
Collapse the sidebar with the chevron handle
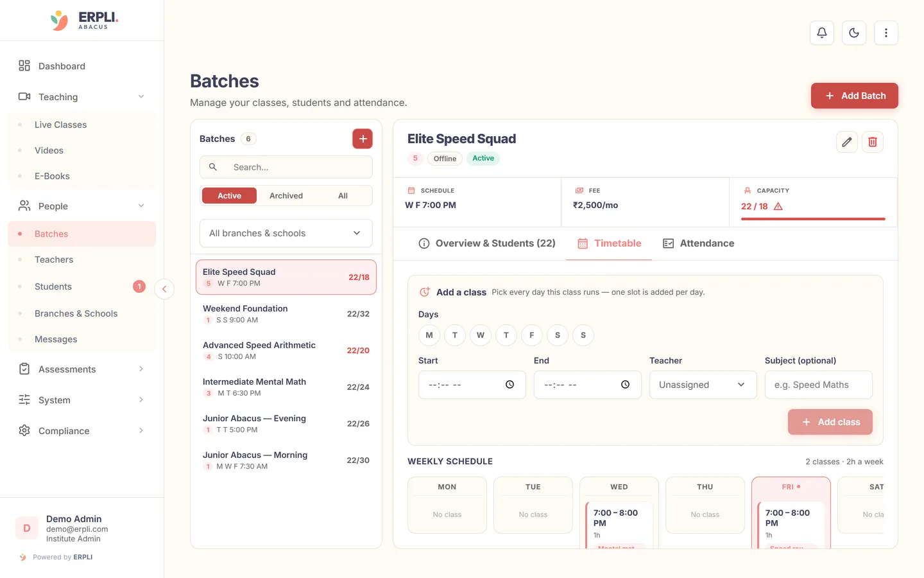[x=164, y=289]
